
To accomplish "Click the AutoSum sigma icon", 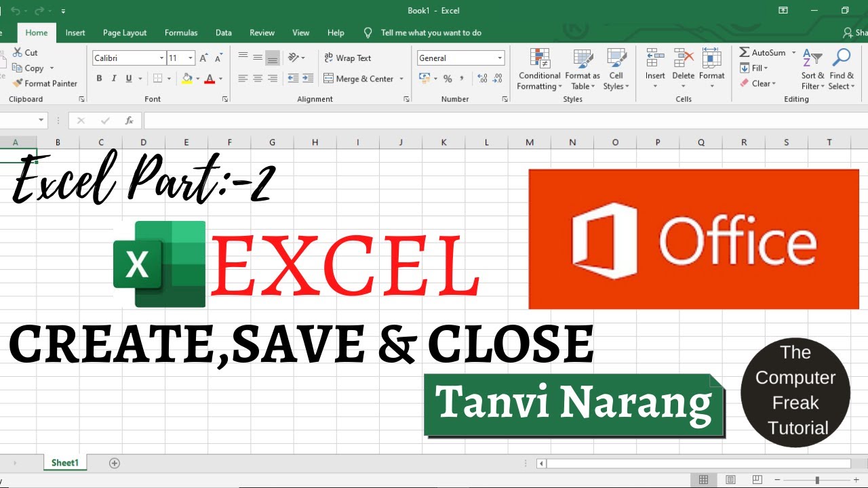I will (744, 52).
